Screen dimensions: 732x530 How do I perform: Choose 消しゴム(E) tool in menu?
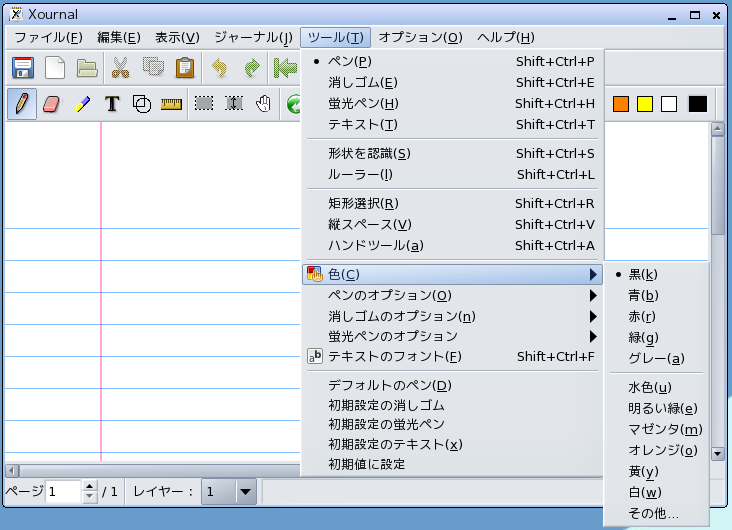tap(452, 83)
